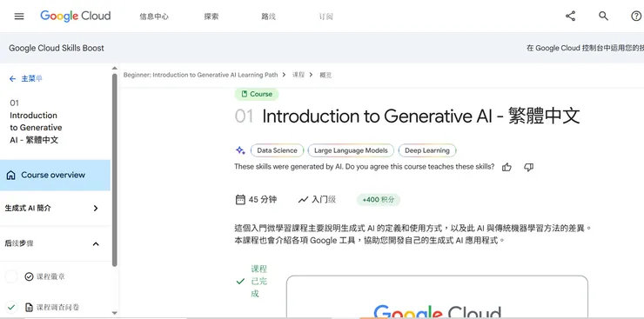The image size is (644, 319).
Task: Click the 45 分钟 duration text
Action: pyautogui.click(x=263, y=200)
